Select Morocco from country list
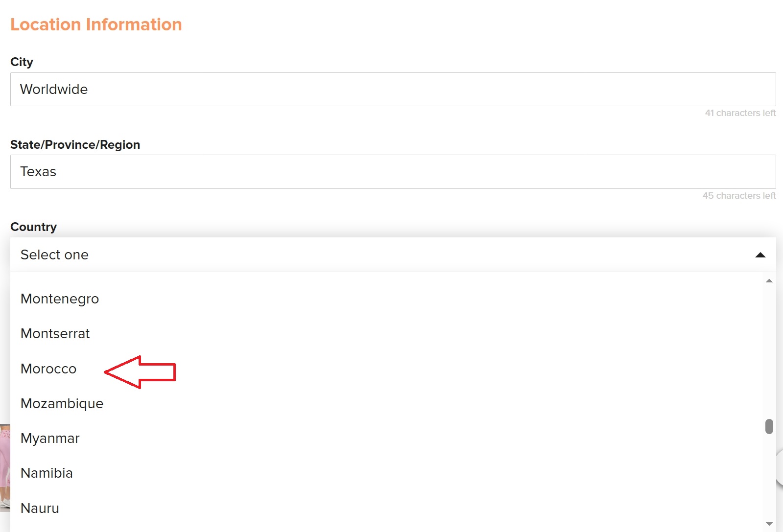 (386, 369)
